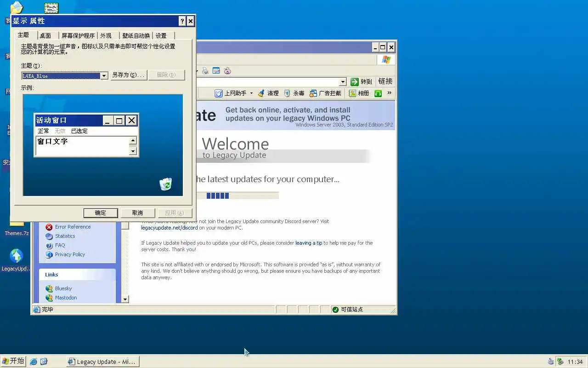Click the Windows flag logo in IE
Image resolution: width=588 pixels, height=368 pixels.
(x=386, y=60)
